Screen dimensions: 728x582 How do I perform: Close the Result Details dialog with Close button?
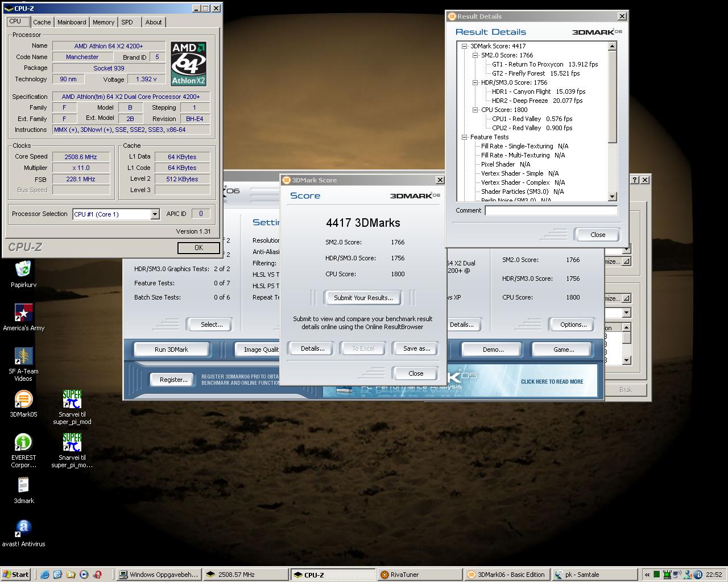pos(597,235)
